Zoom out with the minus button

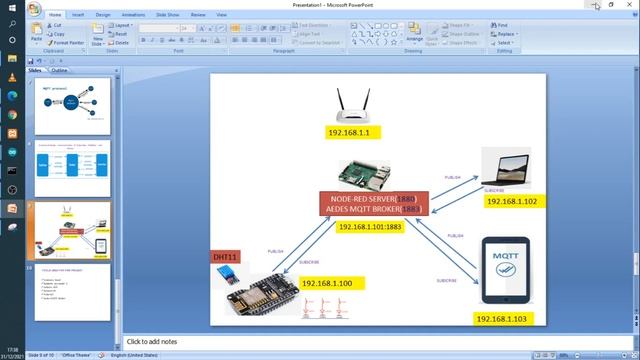pos(577,356)
